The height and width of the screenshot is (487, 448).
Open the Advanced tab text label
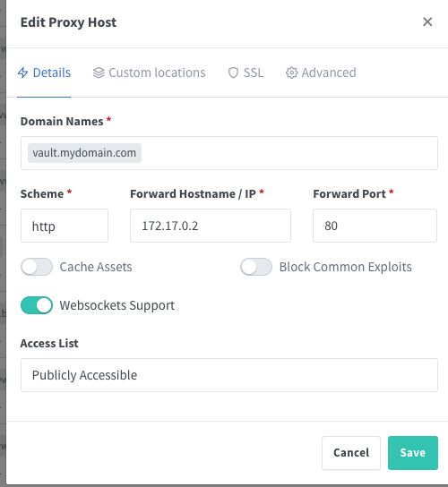[x=329, y=73]
